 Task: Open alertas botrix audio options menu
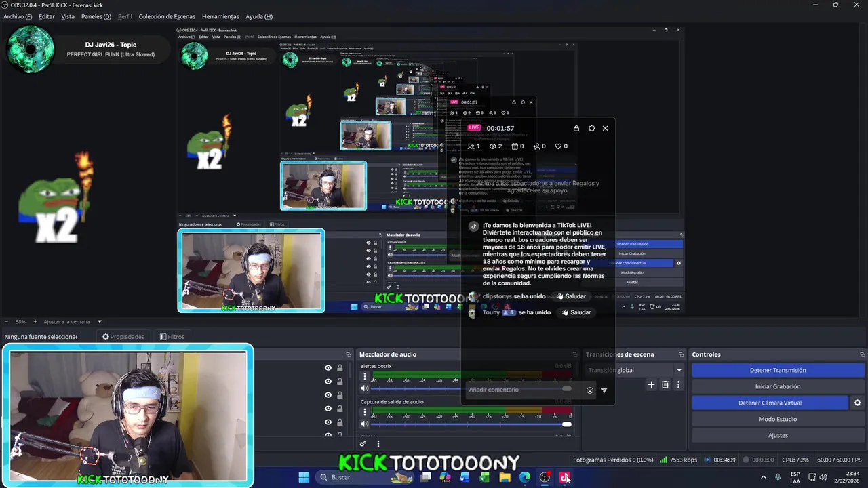pos(365,376)
